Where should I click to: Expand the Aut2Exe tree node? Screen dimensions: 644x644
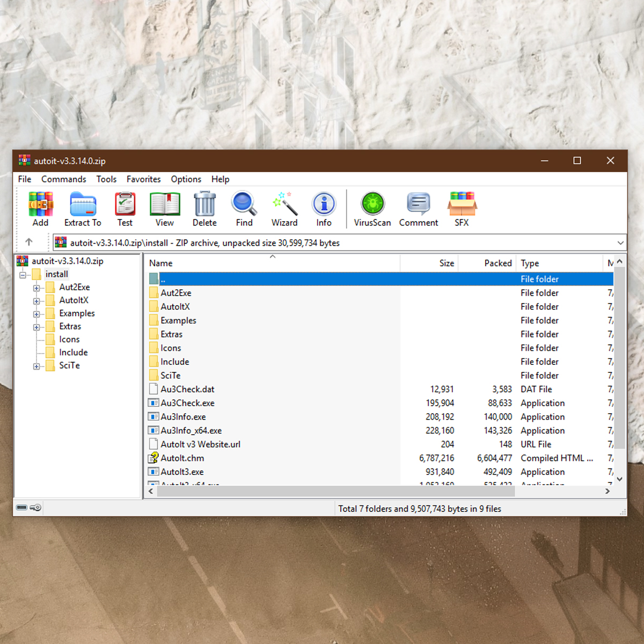(36, 288)
